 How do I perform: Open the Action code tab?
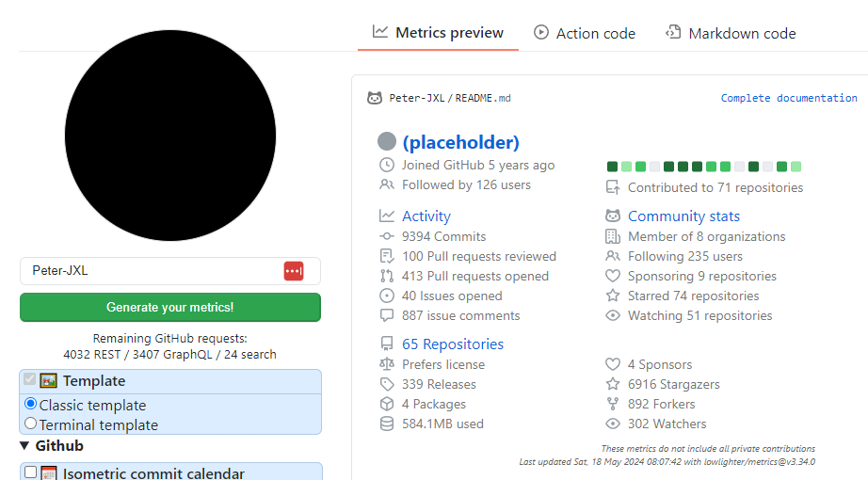[585, 33]
